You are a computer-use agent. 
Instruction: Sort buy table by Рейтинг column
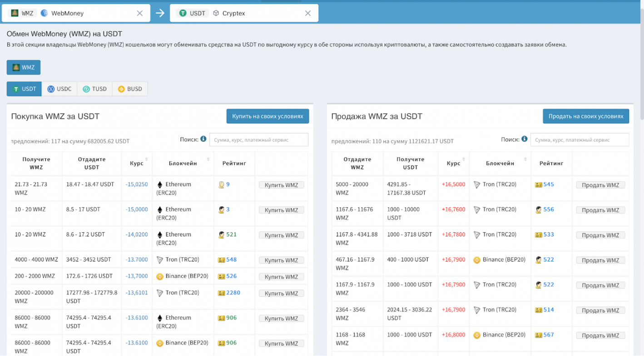coord(234,163)
